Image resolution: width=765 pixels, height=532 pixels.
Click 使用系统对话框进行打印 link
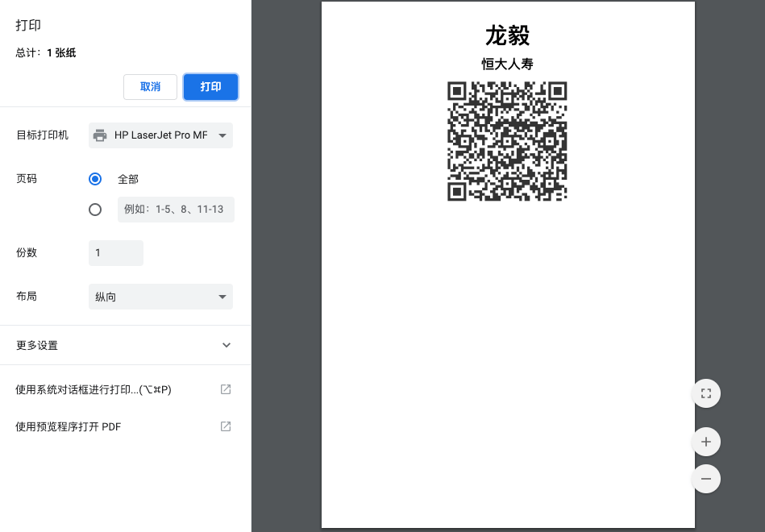[94, 389]
